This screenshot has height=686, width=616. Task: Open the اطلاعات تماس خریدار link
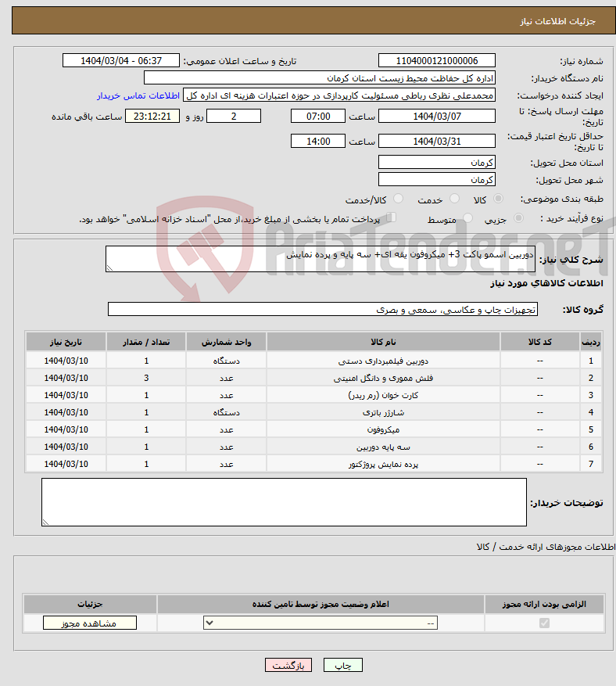pos(138,95)
